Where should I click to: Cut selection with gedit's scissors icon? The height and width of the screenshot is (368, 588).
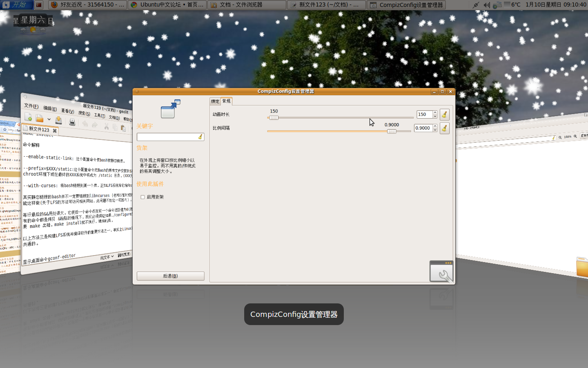tap(107, 126)
